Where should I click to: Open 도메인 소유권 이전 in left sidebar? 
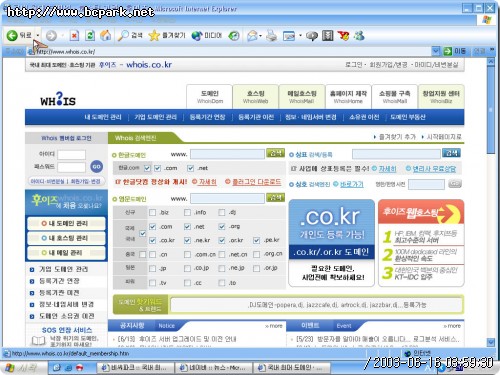coord(66,316)
